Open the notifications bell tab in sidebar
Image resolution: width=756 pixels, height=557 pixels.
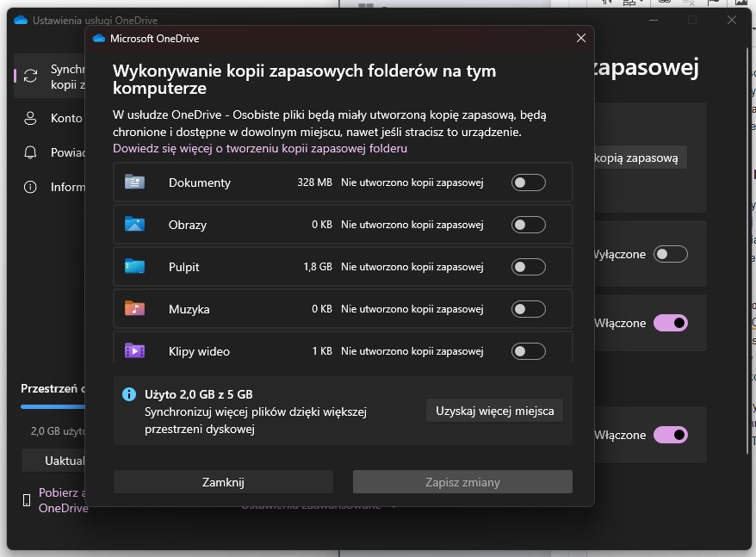coord(31,152)
